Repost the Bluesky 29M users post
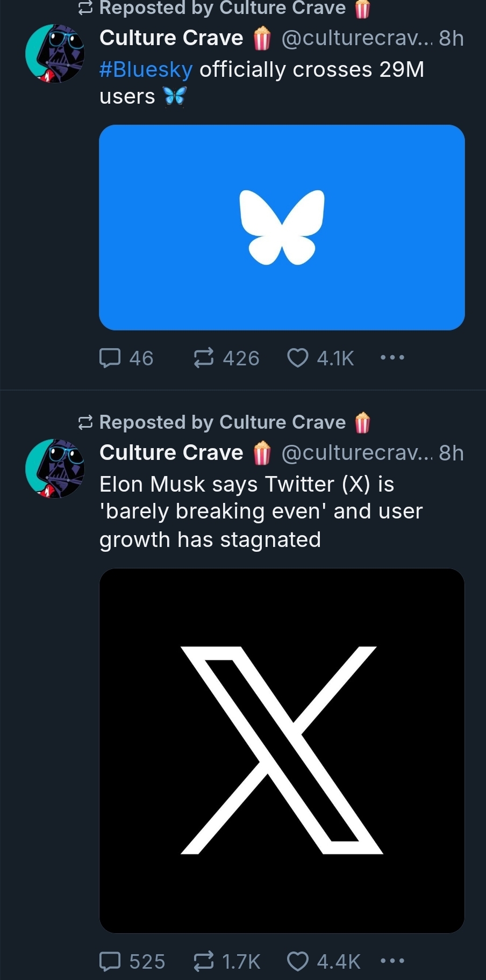This screenshot has width=486, height=980. click(x=204, y=358)
